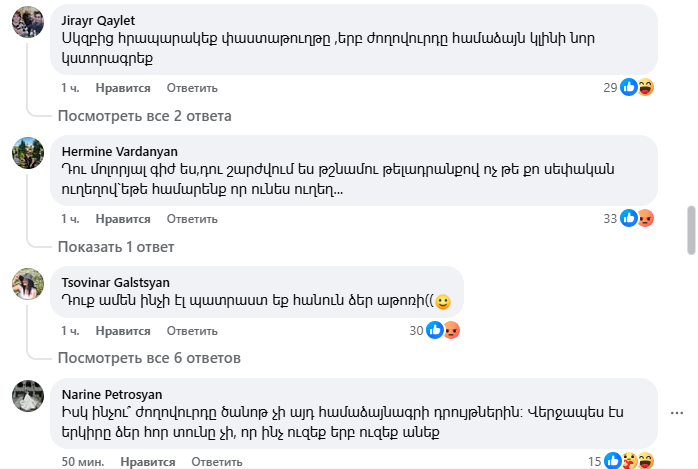Click the vertical scrollbar thumb
698x469 pixels.
click(x=690, y=232)
